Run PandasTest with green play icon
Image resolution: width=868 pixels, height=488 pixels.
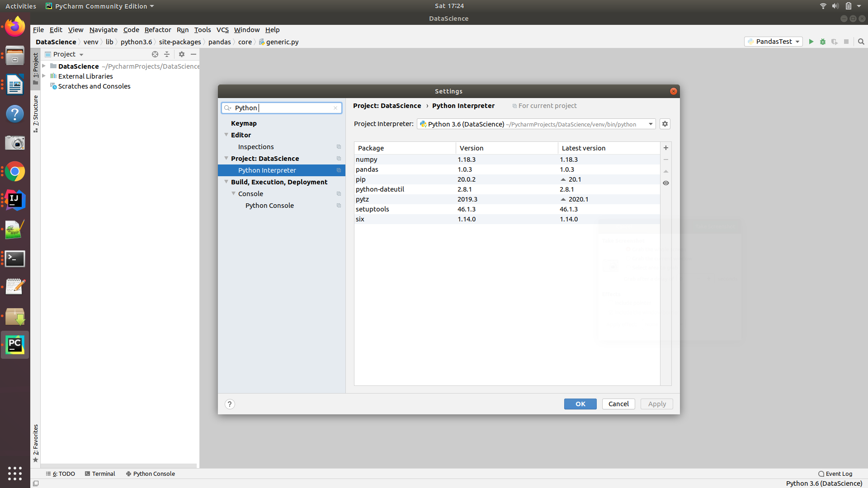tap(811, 42)
